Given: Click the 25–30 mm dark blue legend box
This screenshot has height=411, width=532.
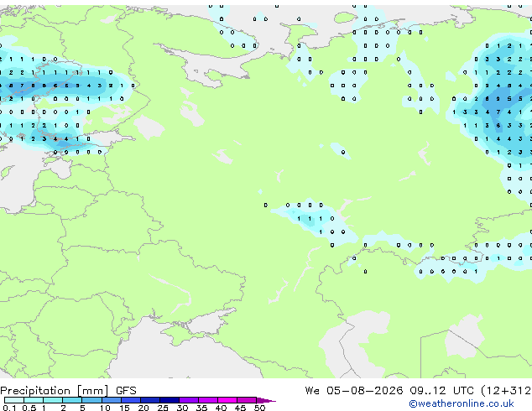Looking at the screenshot, I should coord(170,400).
